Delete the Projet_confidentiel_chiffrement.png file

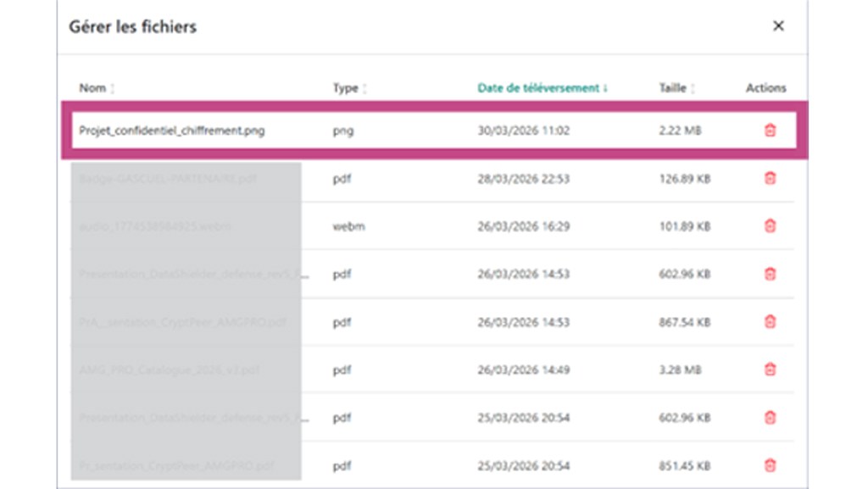point(768,131)
